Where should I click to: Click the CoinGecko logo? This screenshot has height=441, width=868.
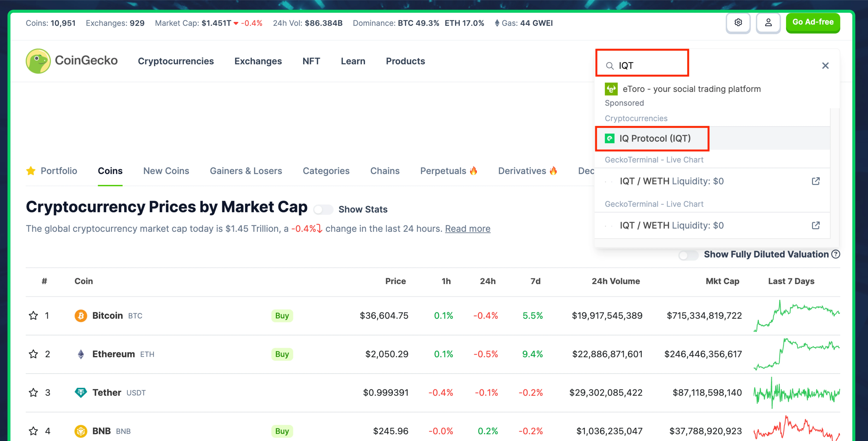point(72,61)
